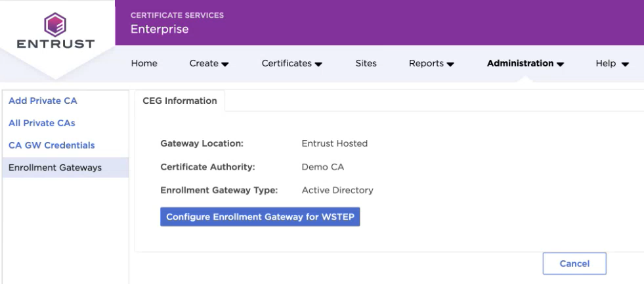Click the Gateway Location label
The width and height of the screenshot is (644, 284).
click(x=202, y=143)
